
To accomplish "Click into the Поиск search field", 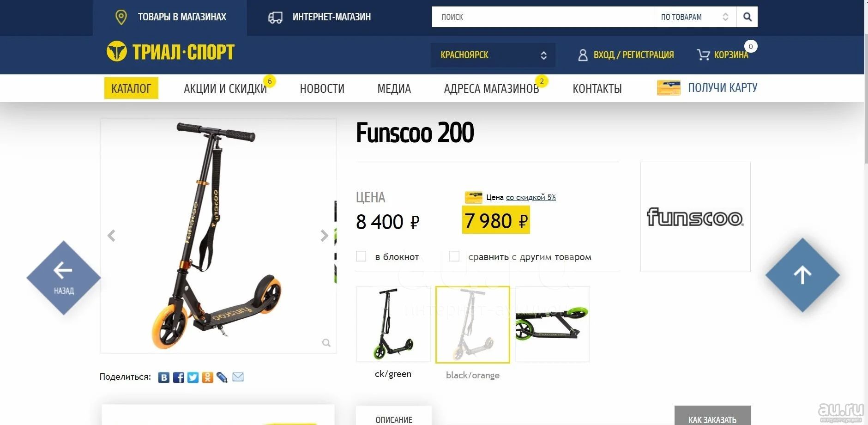I will click(543, 17).
